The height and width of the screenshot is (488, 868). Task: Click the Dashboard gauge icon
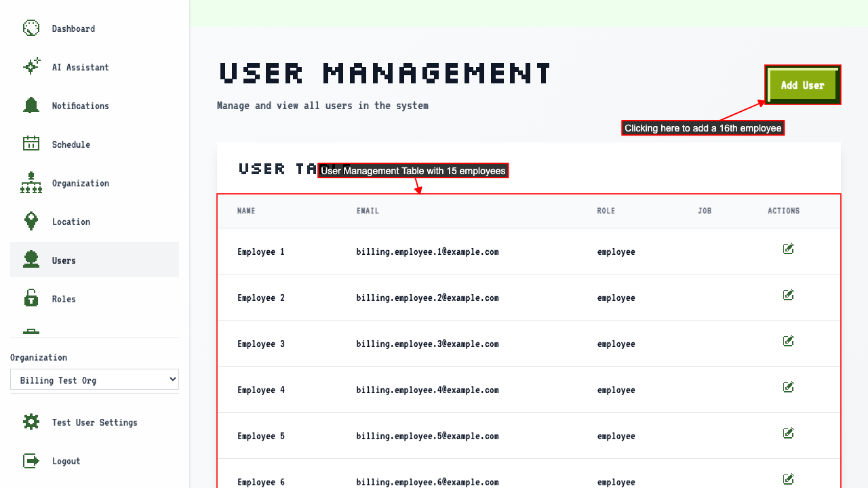click(x=31, y=28)
